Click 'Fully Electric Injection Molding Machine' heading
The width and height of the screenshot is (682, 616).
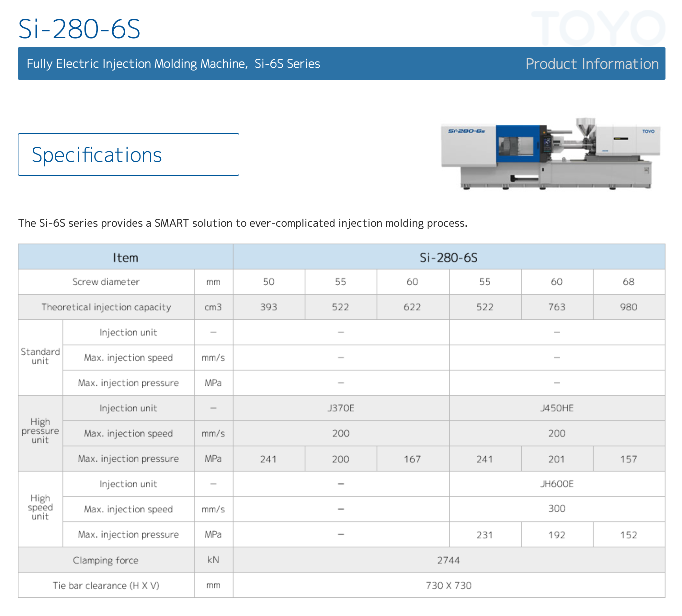point(137,64)
